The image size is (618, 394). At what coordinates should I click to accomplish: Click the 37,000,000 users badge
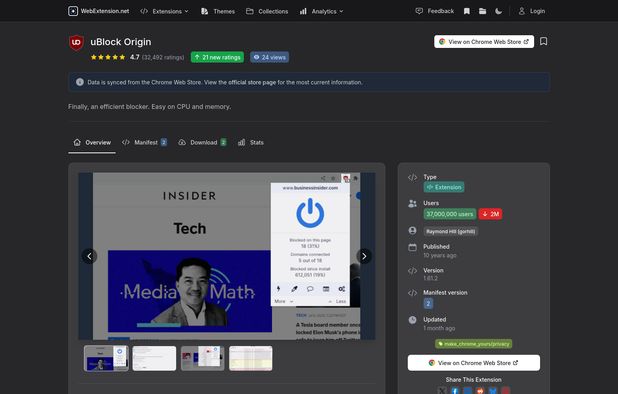pos(450,214)
